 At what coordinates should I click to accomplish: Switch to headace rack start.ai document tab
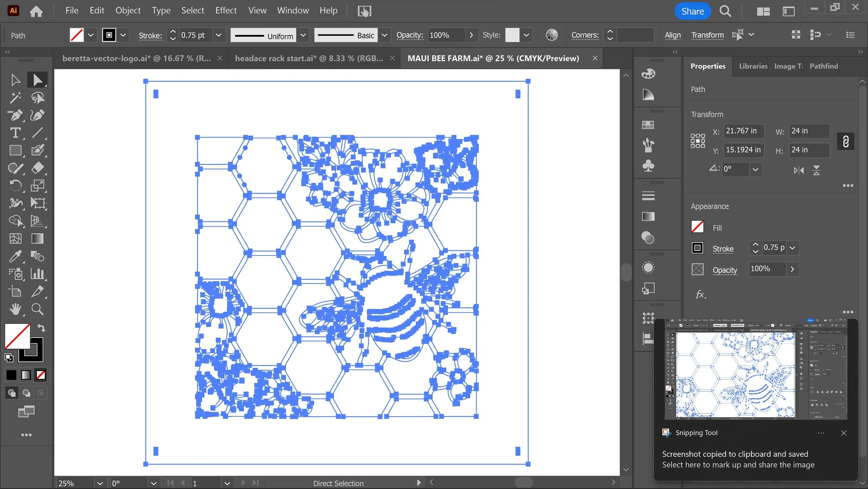[309, 58]
